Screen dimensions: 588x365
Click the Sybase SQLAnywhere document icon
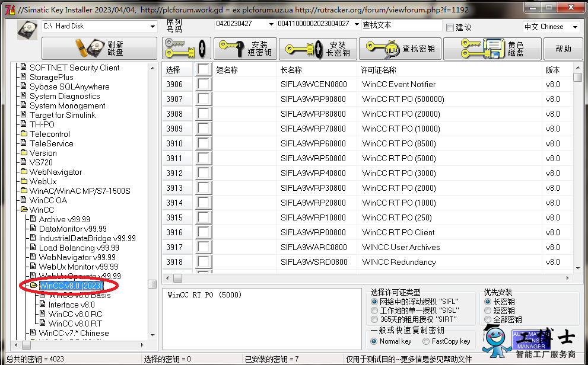point(24,87)
